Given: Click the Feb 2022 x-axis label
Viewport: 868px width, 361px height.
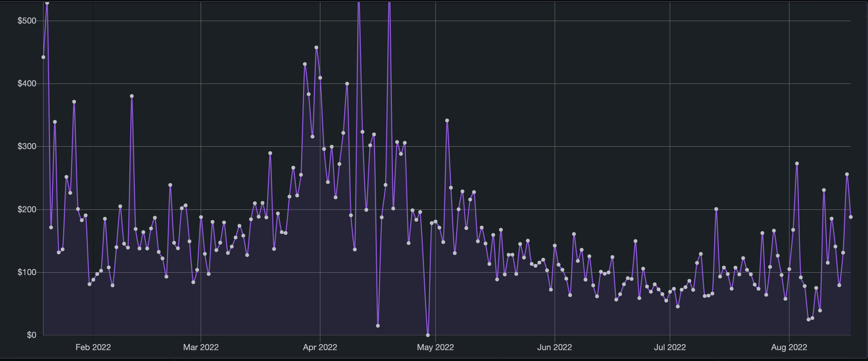Looking at the screenshot, I should tap(93, 347).
